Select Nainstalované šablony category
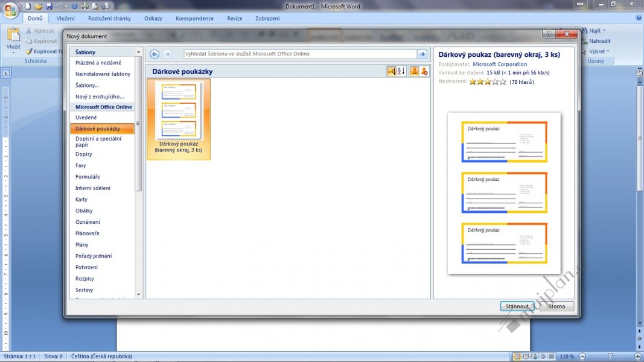This screenshot has width=644, height=362. tap(102, 74)
